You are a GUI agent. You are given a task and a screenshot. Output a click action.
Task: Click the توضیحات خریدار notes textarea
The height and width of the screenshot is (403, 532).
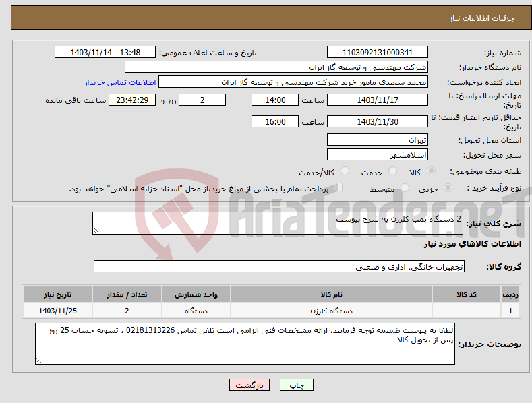point(245,344)
